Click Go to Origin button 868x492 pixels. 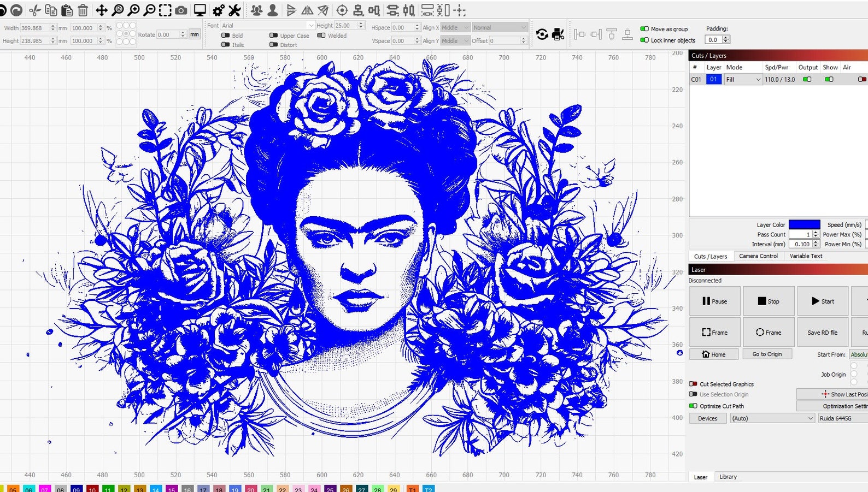click(x=767, y=354)
